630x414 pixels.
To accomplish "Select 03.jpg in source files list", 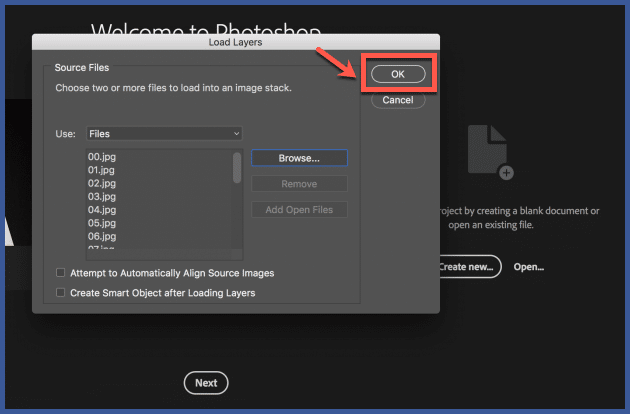I will (102, 197).
